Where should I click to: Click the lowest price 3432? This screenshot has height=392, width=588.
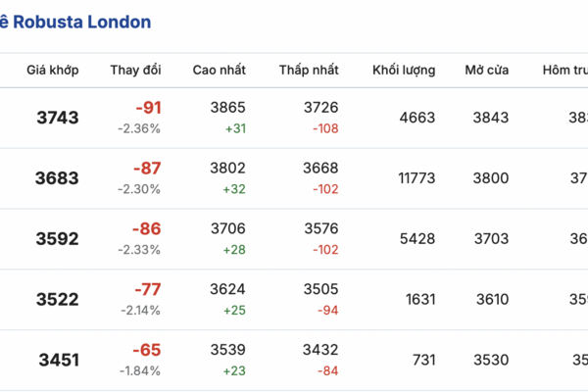320,351
